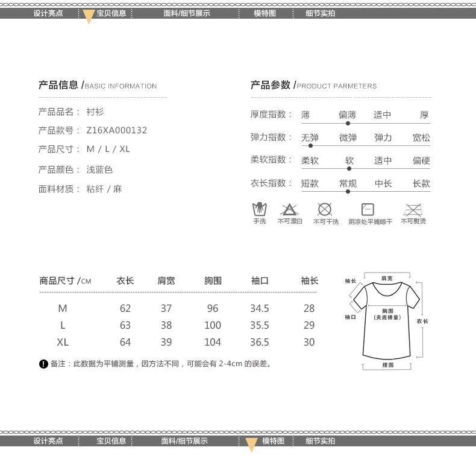Go to 细节实拍 tab in top bar
Screen dimensions: 476x456
[320, 13]
